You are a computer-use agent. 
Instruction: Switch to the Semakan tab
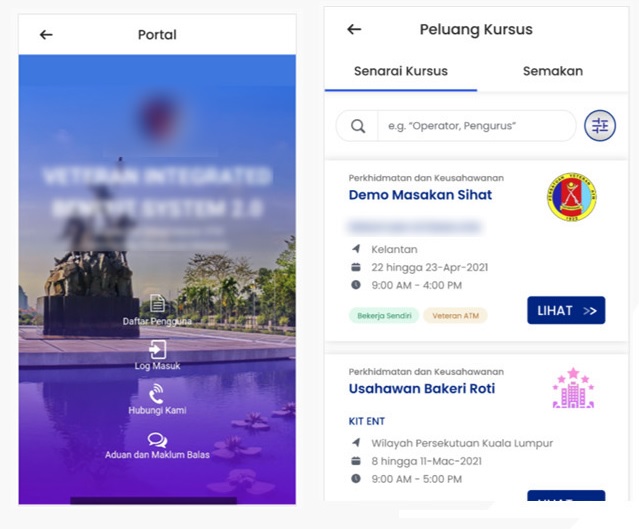[x=552, y=71]
